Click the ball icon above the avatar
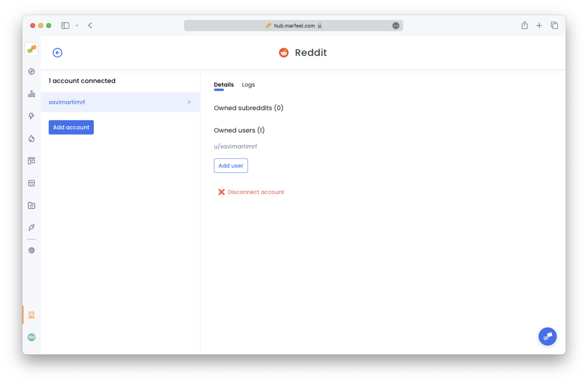Screen dimensions: 588x384 pos(31,250)
